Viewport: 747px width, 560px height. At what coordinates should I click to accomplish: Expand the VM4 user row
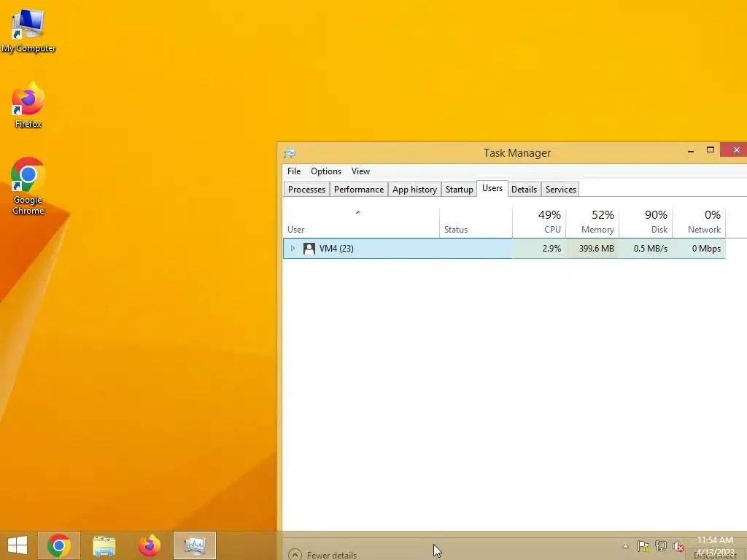[x=293, y=248]
